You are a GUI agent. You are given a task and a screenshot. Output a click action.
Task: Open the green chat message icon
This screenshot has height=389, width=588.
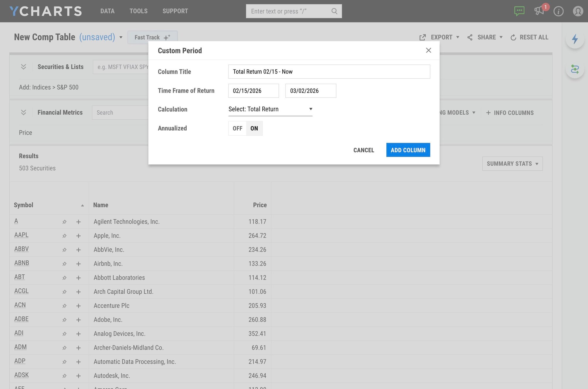tap(519, 11)
